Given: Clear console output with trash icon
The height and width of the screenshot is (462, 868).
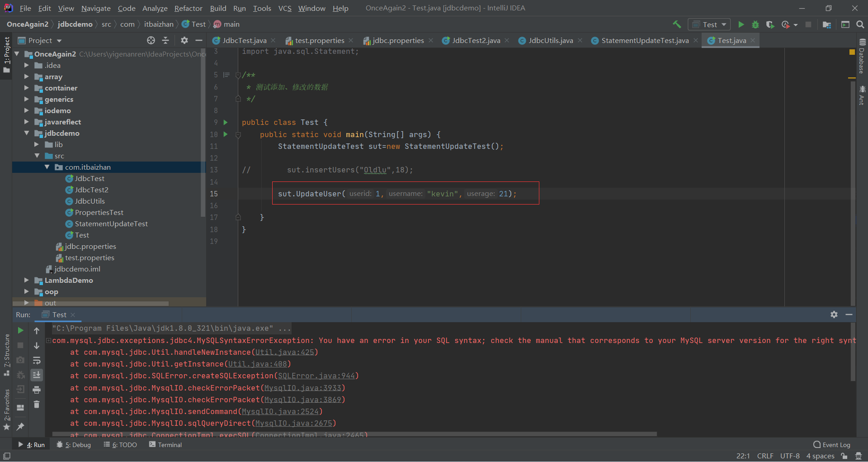Looking at the screenshot, I should 37,405.
